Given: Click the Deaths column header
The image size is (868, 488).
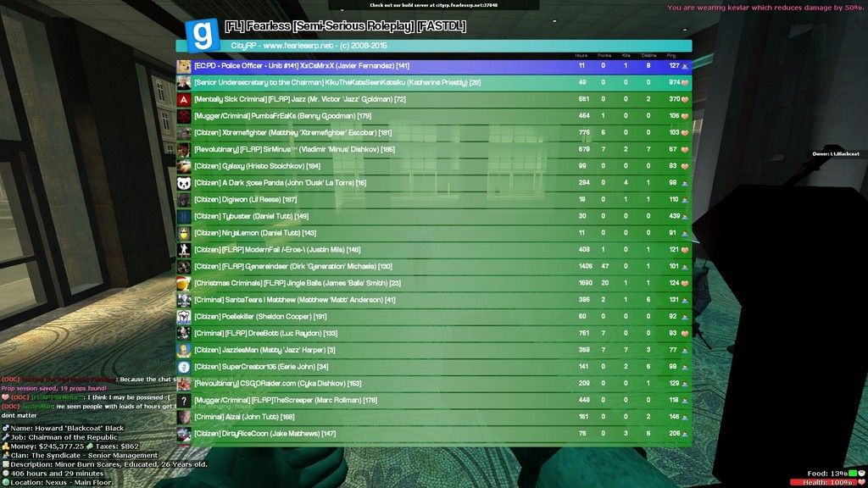Looking at the screenshot, I should point(648,55).
